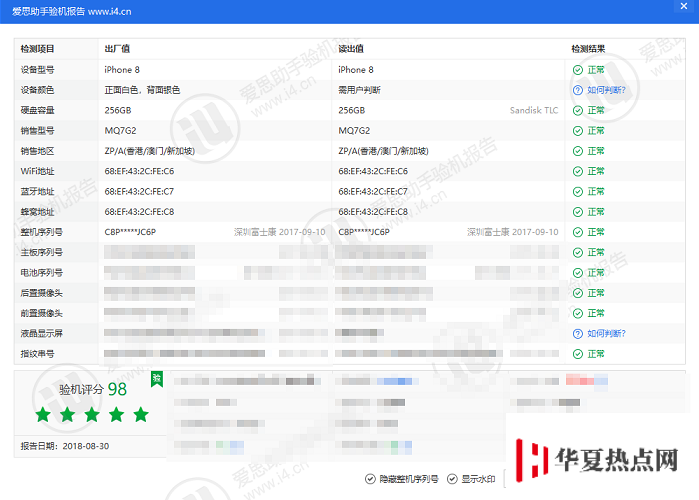This screenshot has width=699, height=500.
Task: Click the Sandisk TLC storage note
Action: click(534, 110)
